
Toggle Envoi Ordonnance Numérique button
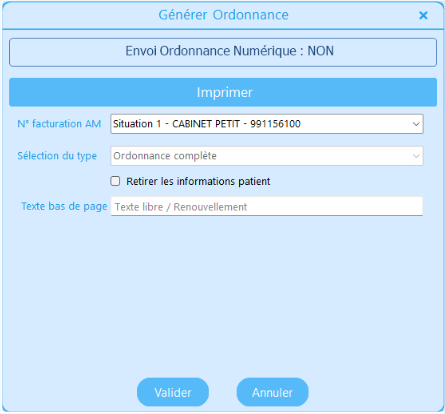(223, 52)
